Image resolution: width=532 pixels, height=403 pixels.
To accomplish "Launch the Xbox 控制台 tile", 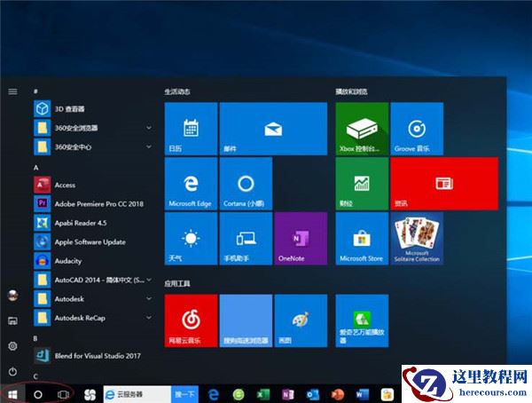I will pyautogui.click(x=362, y=129).
